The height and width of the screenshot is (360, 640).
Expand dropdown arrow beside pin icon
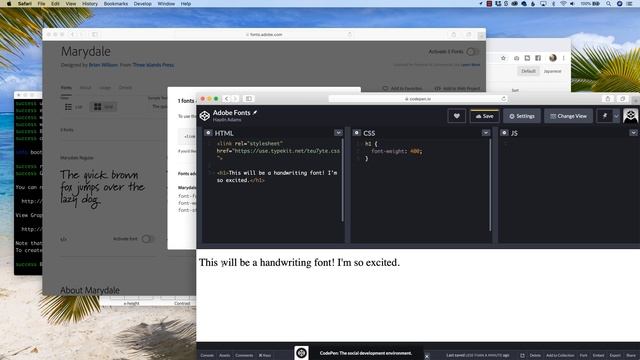pos(616,116)
